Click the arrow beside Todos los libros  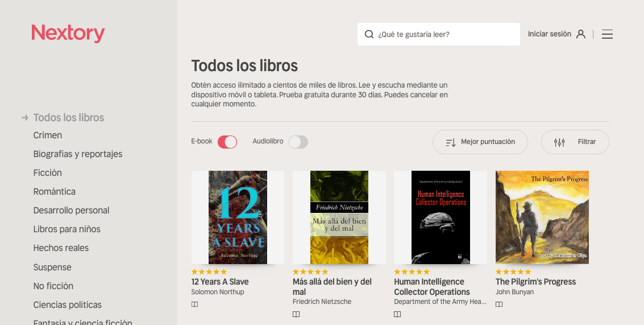[24, 118]
